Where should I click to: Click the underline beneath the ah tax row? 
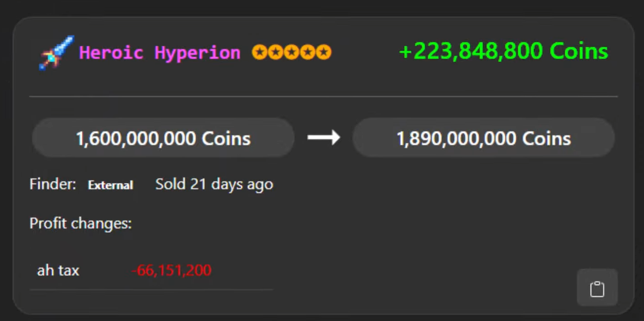pos(152,289)
